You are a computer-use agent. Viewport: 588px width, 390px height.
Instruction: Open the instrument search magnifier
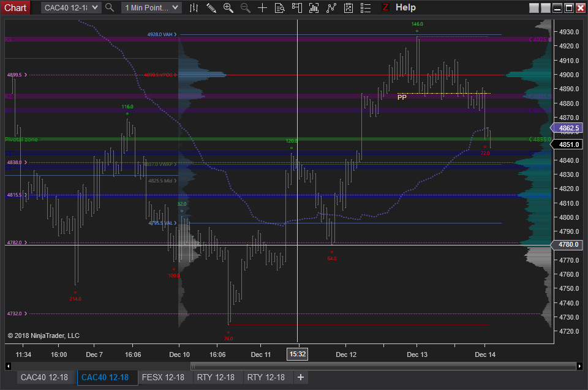pyautogui.click(x=110, y=7)
